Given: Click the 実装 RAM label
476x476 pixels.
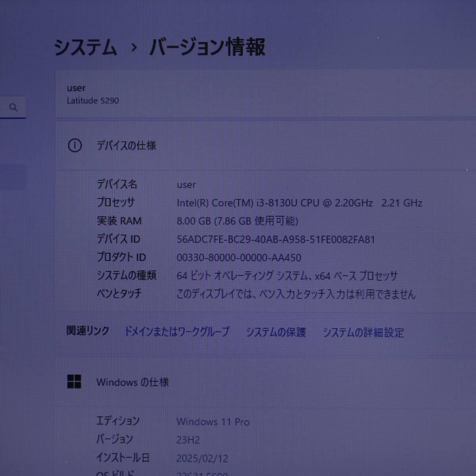Looking at the screenshot, I should pyautogui.click(x=119, y=221).
